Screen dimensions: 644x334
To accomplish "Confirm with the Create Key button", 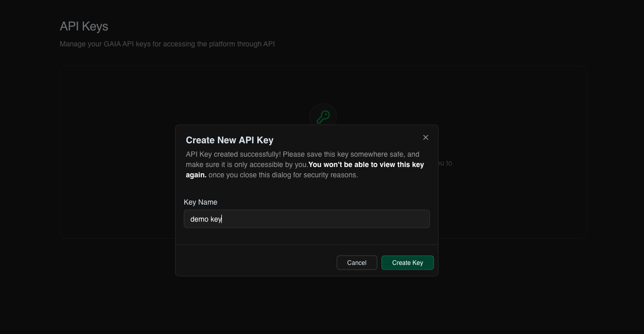I will (407, 262).
